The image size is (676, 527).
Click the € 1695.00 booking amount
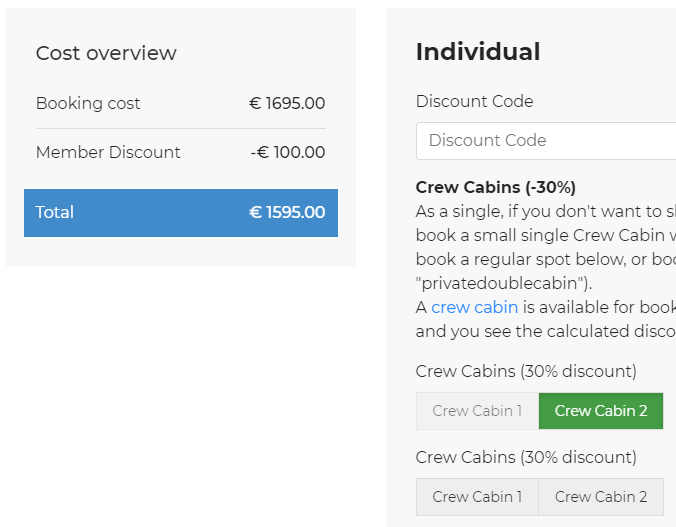287,104
